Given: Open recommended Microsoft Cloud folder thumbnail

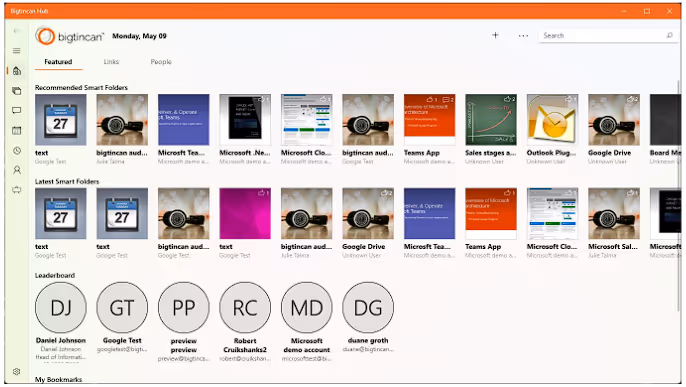Looking at the screenshot, I should tap(307, 120).
